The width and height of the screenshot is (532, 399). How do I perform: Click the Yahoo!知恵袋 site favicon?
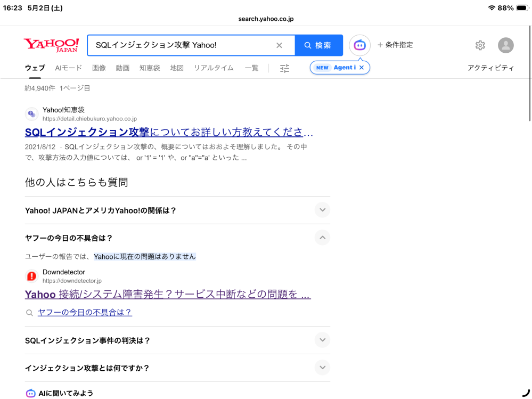31,114
